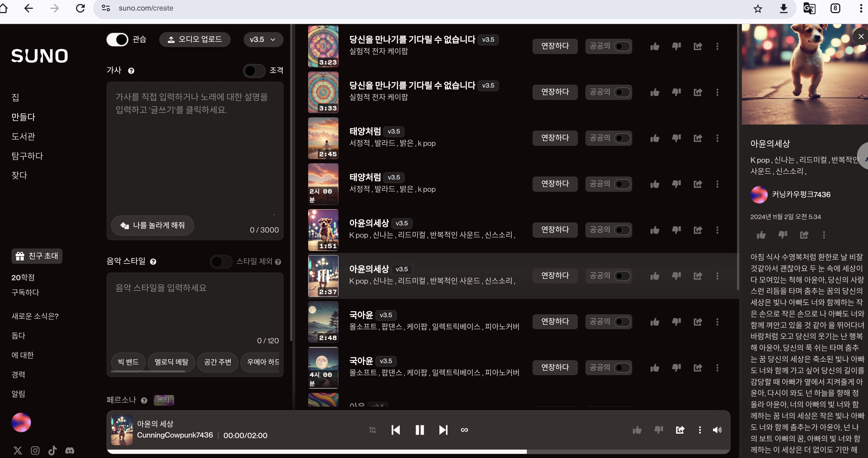This screenshot has height=458, width=868.
Task: Open more options for 1:51 아윤의세상 song
Action: (717, 230)
